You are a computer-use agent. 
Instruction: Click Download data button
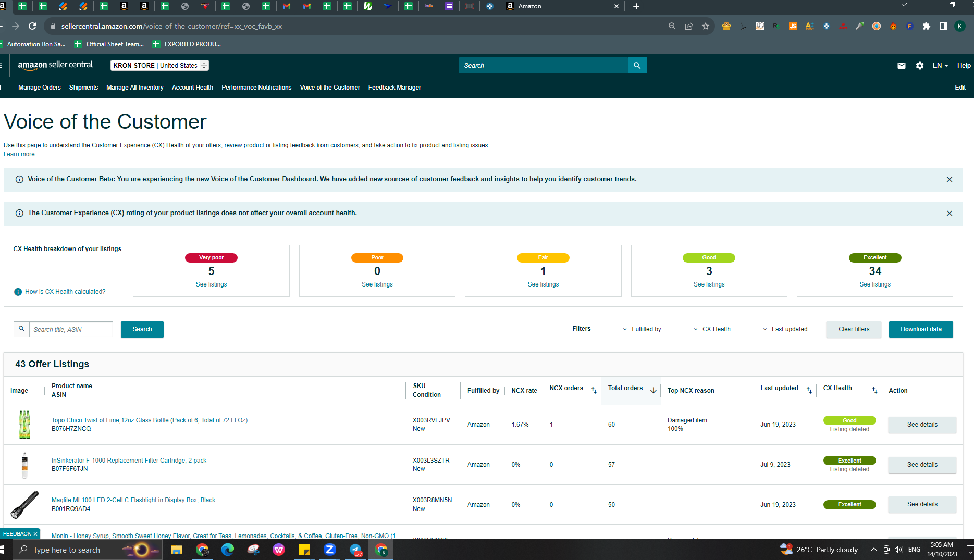point(921,329)
